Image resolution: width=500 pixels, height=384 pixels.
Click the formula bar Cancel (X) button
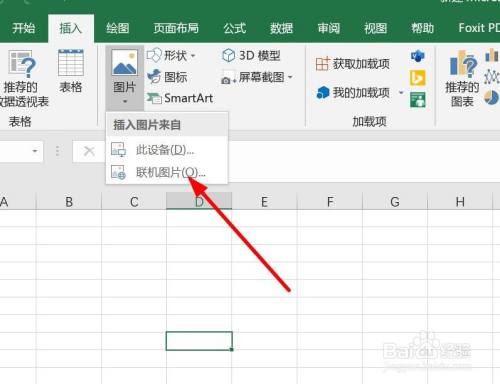pyautogui.click(x=89, y=151)
